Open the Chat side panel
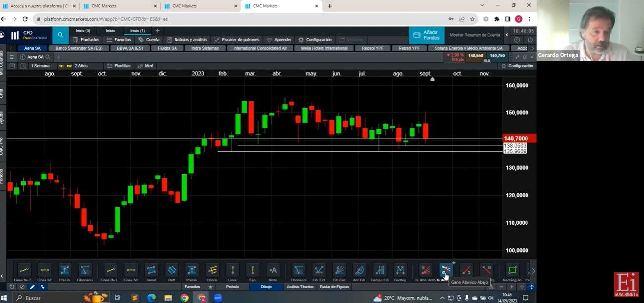644x303 pixels. (2, 93)
